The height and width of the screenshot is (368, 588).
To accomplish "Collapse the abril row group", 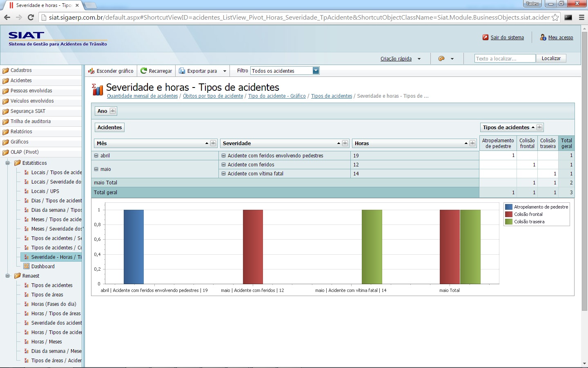I will pyautogui.click(x=96, y=155).
